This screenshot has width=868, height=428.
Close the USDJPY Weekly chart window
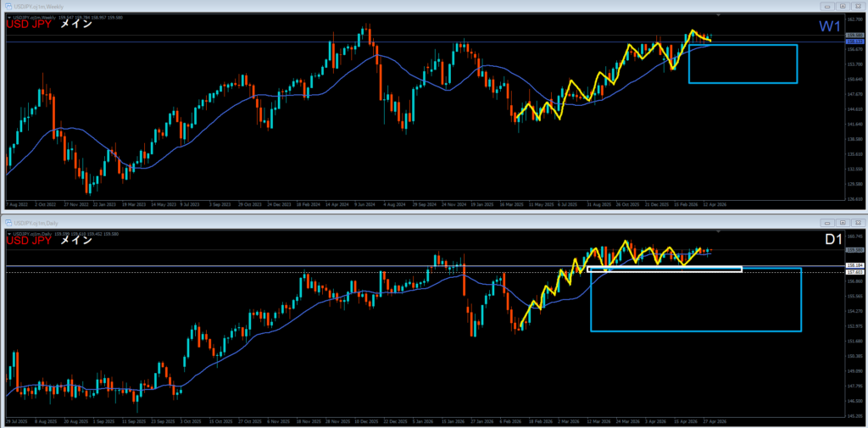(x=857, y=6)
